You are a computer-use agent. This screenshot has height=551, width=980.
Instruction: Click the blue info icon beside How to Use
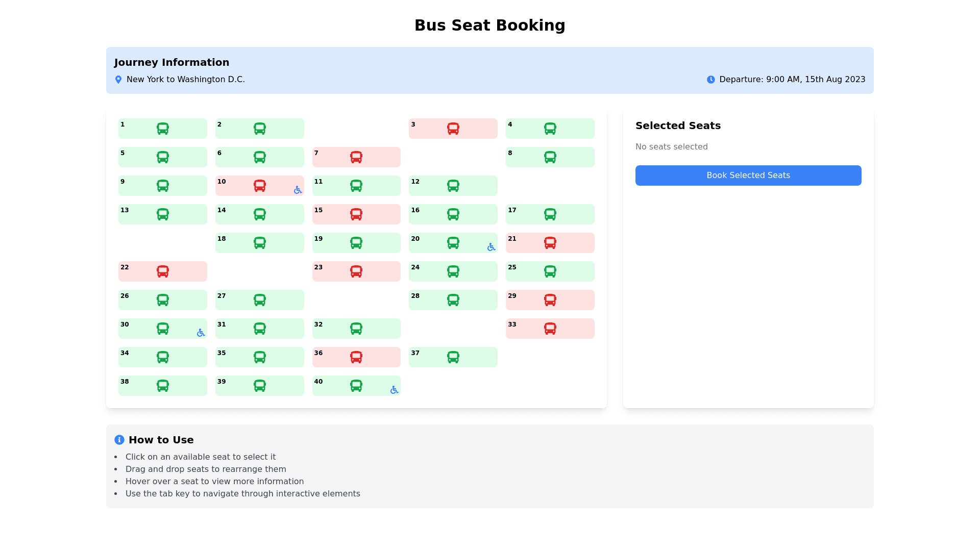click(x=119, y=440)
